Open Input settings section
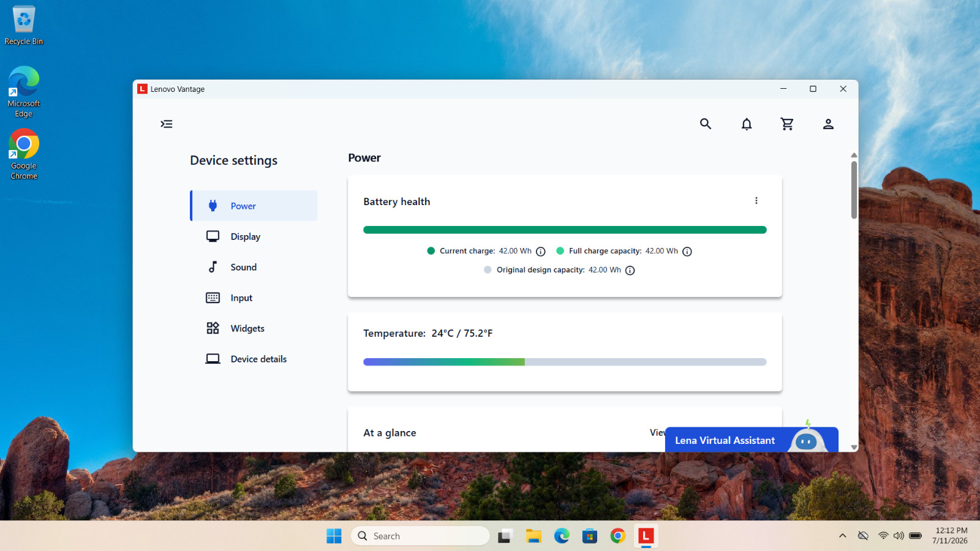 click(254, 298)
